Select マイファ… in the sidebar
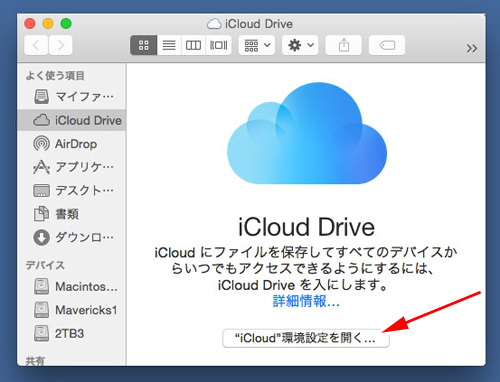Image resolution: width=500 pixels, height=382 pixels. point(72,97)
